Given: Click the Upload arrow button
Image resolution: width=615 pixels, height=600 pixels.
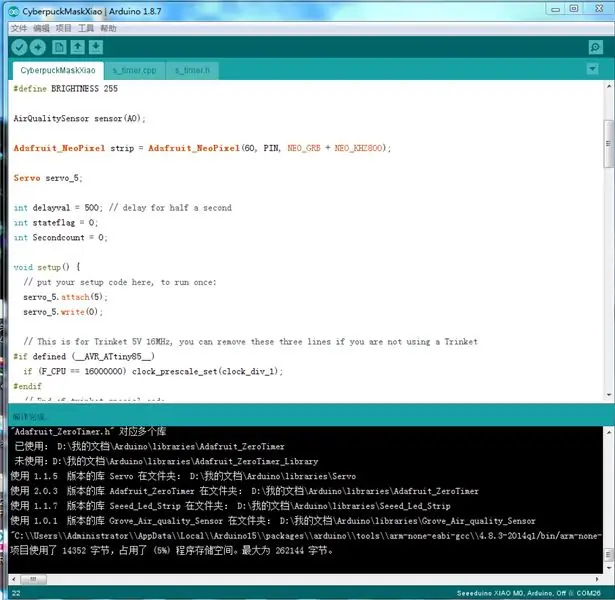Looking at the screenshot, I should point(38,47).
